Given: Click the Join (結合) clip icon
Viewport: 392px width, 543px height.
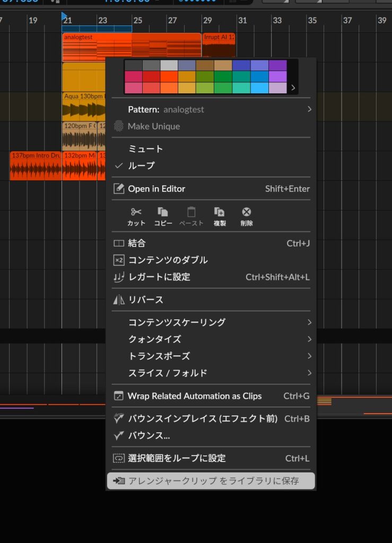Looking at the screenshot, I should (119, 243).
